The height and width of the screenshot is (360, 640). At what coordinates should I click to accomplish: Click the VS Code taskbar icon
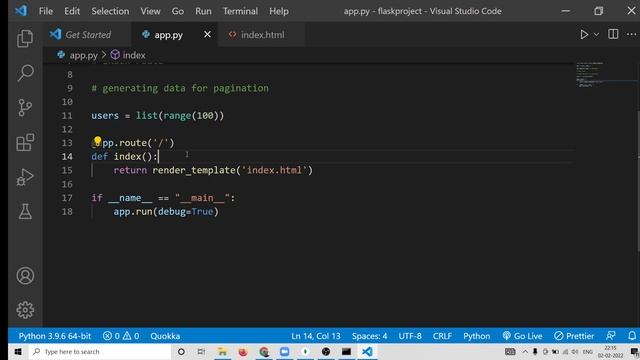pos(367,351)
